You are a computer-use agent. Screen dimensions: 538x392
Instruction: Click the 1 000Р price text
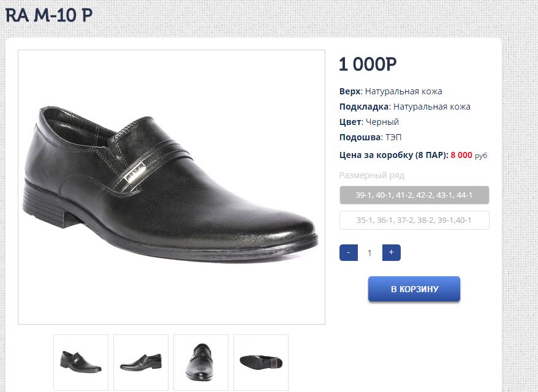368,64
